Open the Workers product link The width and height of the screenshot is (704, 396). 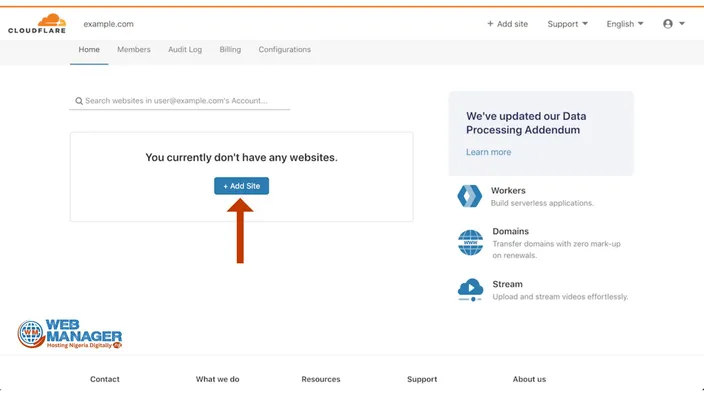click(x=508, y=191)
